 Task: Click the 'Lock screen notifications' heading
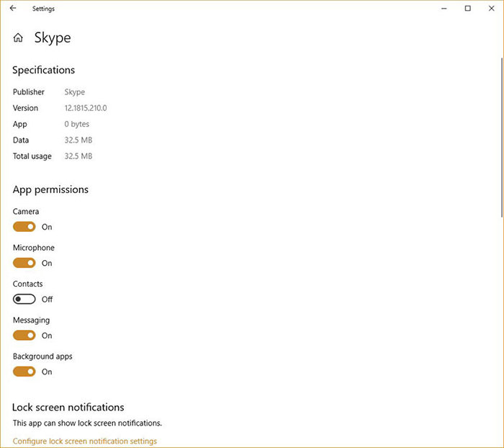tap(68, 407)
